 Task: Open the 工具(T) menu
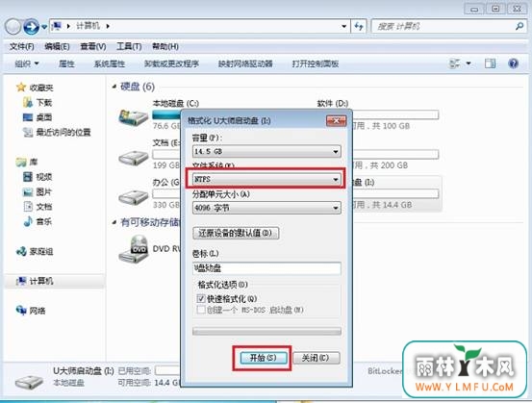coord(129,46)
